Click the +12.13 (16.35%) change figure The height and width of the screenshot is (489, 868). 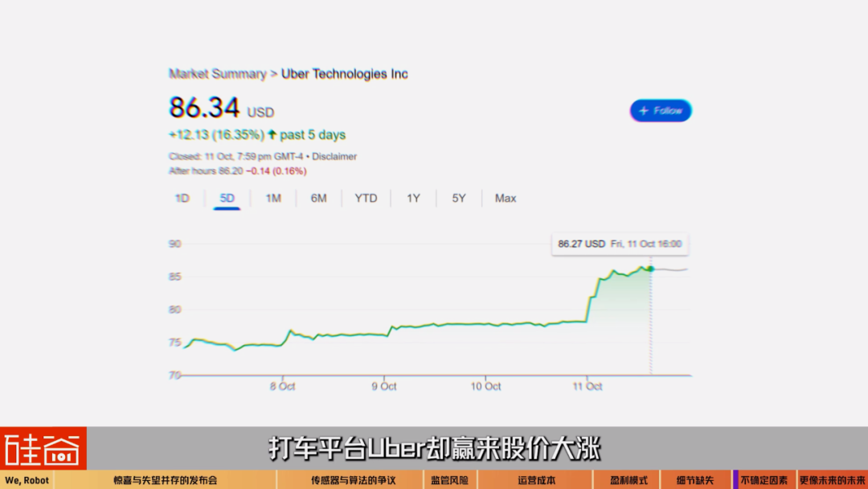click(x=216, y=134)
